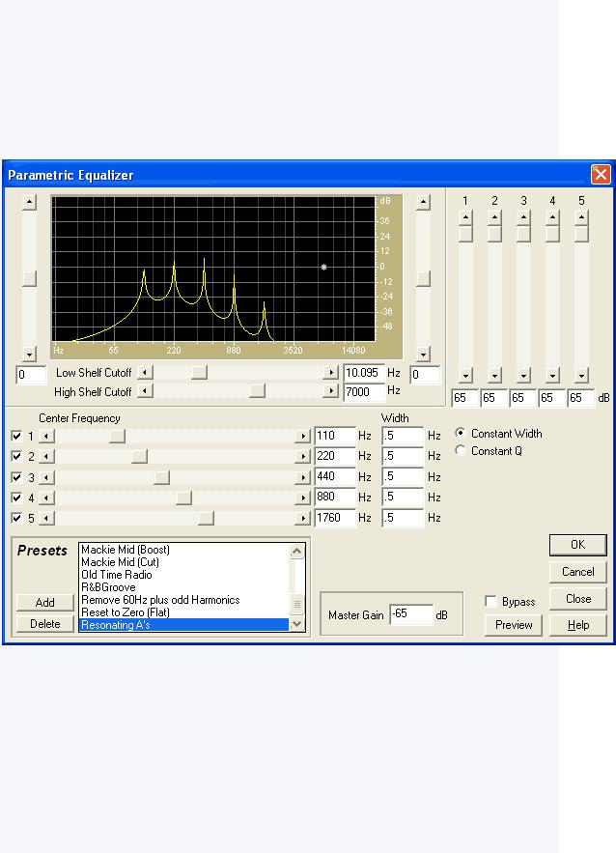Click low shelf level up arrow left of graph
Image resolution: width=616 pixels, height=853 pixels.
click(x=29, y=202)
